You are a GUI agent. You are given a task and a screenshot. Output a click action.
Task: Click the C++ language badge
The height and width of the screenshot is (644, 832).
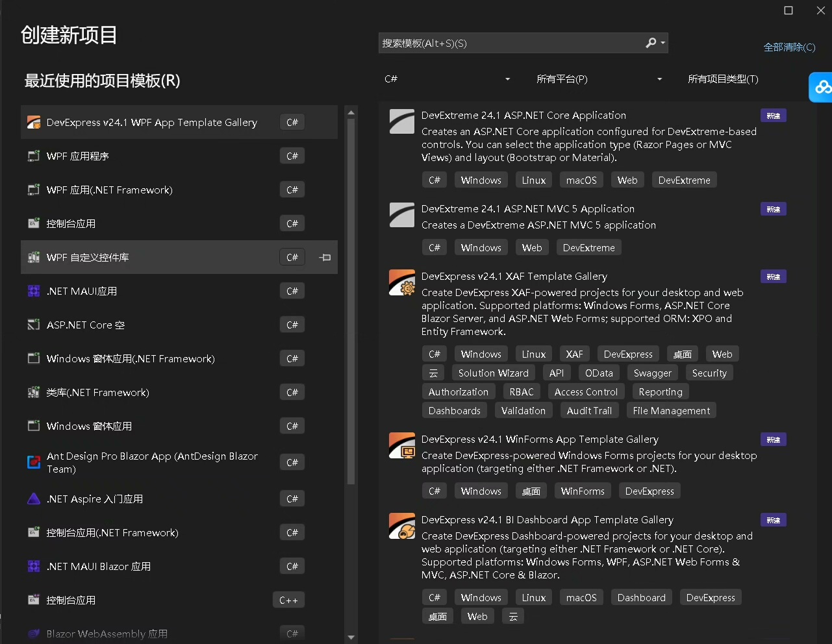pyautogui.click(x=288, y=600)
